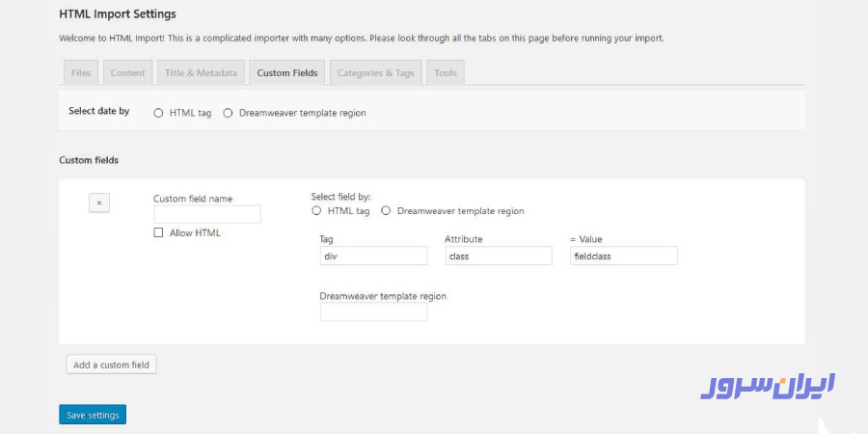Select the Value field containing fieldclass
Image resolution: width=868 pixels, height=434 pixels.
[624, 257]
